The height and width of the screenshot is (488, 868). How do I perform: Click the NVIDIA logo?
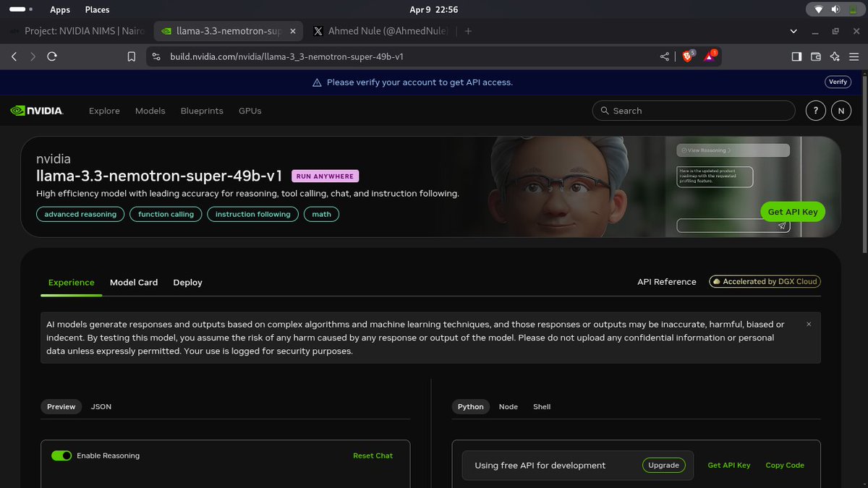coord(37,111)
